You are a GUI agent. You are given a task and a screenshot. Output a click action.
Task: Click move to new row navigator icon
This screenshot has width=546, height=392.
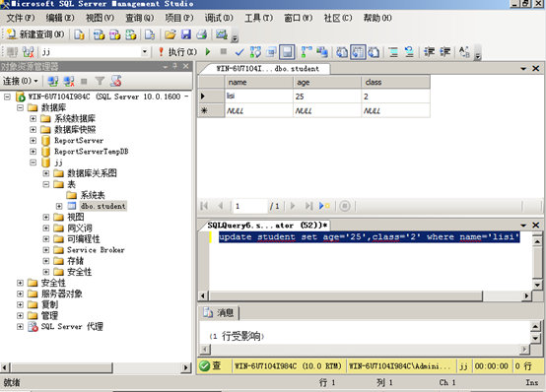[324, 206]
